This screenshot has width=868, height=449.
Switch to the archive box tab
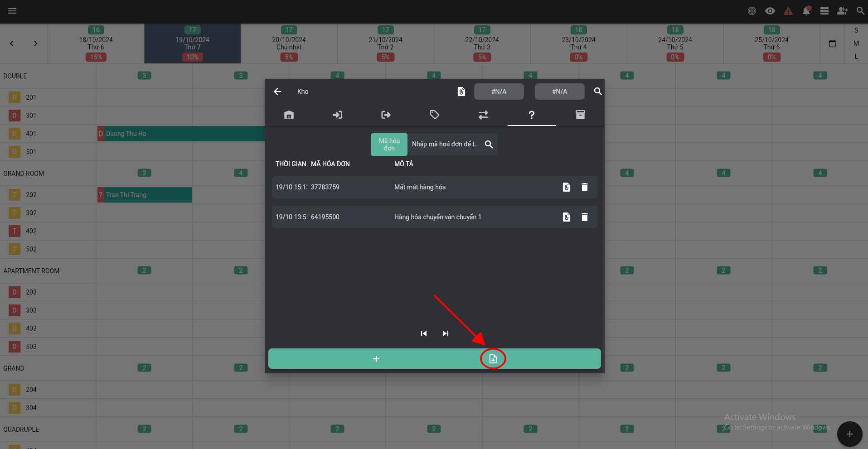(x=580, y=115)
